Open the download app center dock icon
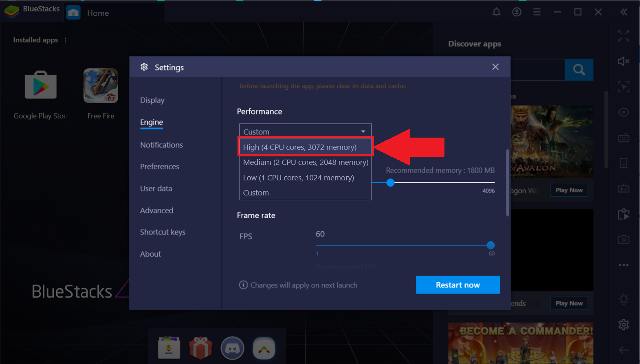This screenshot has height=364, width=640. [169, 348]
